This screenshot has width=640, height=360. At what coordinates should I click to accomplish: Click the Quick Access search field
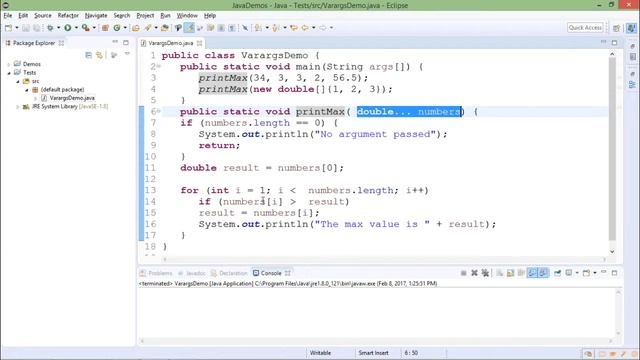tap(585, 28)
